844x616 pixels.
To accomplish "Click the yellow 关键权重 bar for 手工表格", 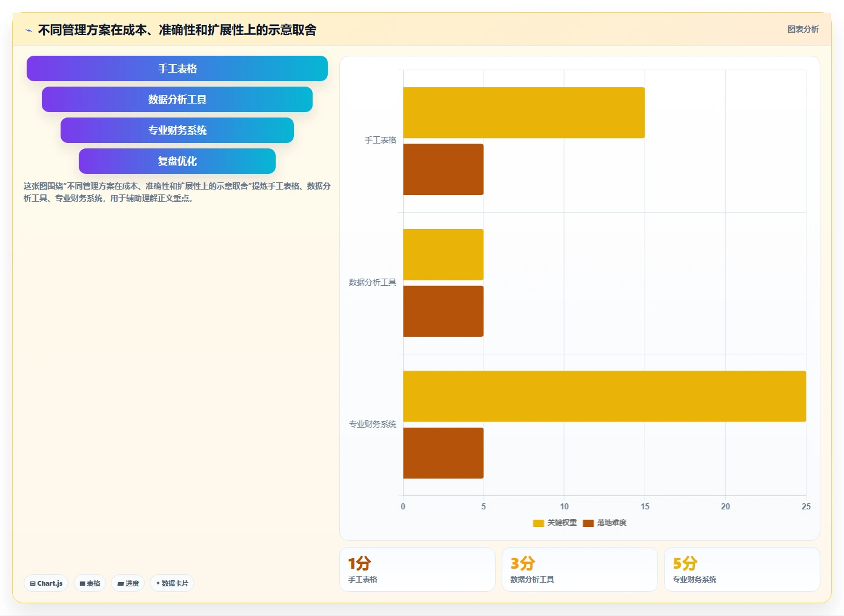I will pyautogui.click(x=524, y=113).
